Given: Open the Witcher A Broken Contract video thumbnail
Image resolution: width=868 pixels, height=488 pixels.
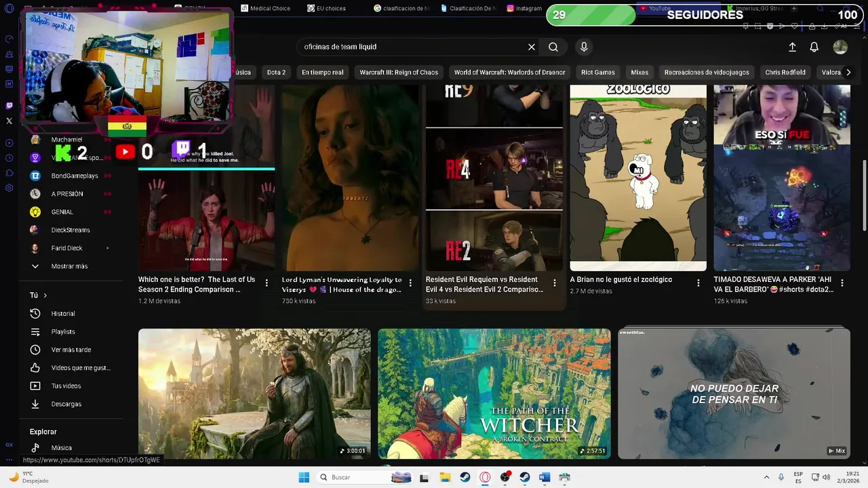Looking at the screenshot, I should [x=494, y=394].
